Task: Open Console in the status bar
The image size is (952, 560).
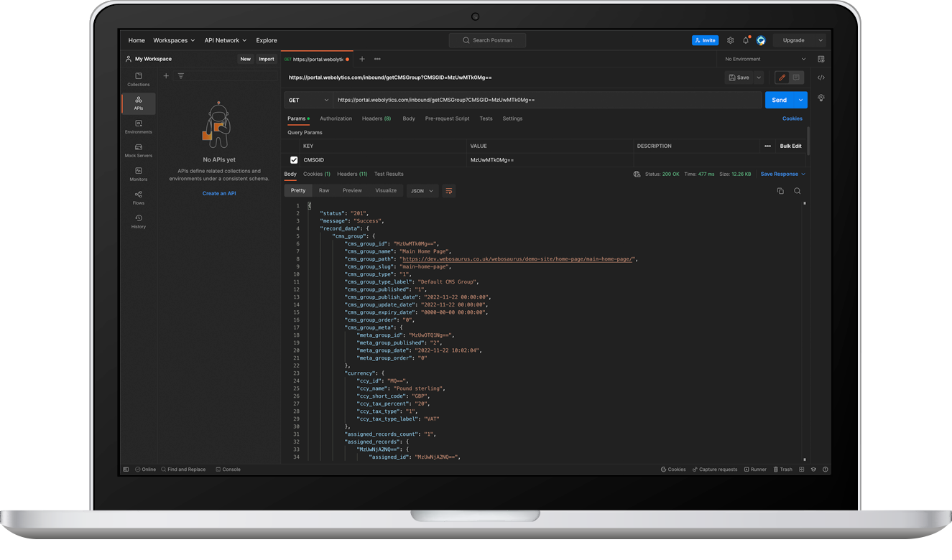Action: pos(228,470)
